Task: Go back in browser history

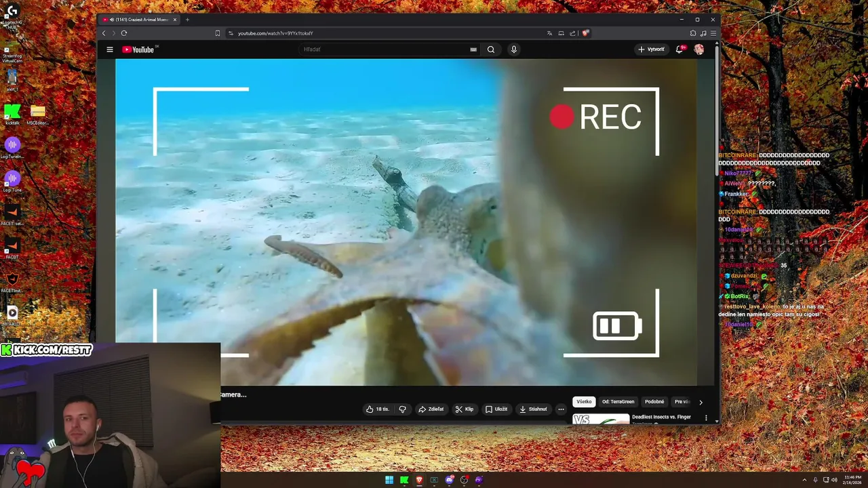Action: click(104, 33)
